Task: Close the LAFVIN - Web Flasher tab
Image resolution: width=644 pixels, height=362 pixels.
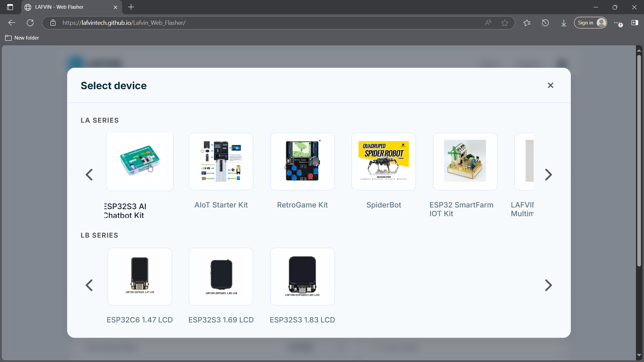Action: 115,7
